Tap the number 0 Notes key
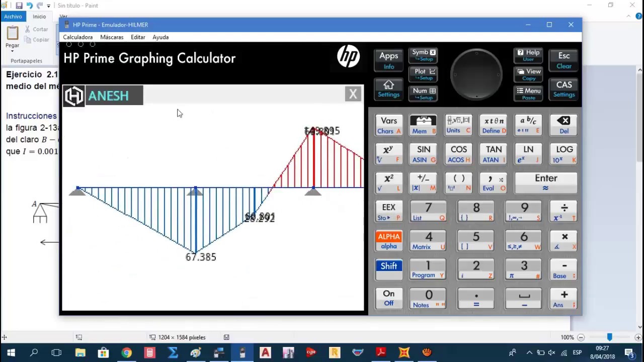Image resolution: width=644 pixels, height=362 pixels. [428, 298]
